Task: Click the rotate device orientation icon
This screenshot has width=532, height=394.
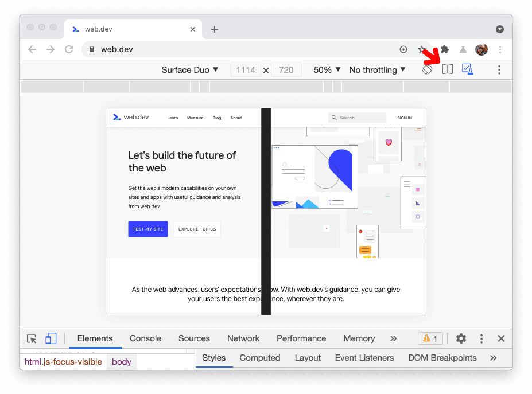Action: 427,69
